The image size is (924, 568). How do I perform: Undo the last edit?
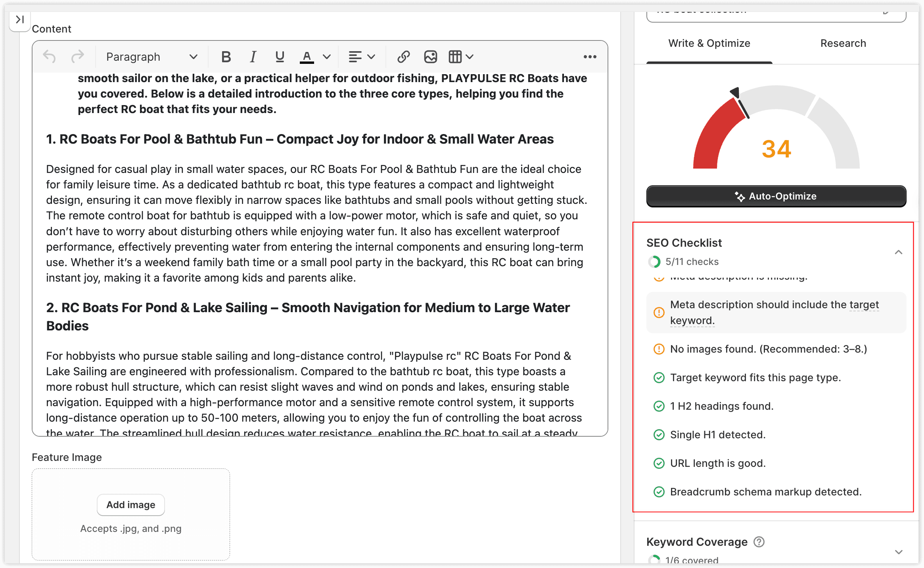pos(50,57)
